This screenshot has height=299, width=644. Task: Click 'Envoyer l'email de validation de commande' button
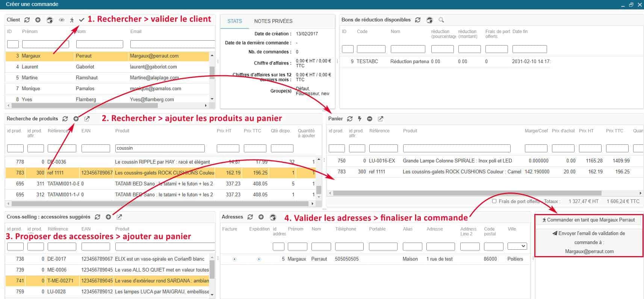click(588, 242)
